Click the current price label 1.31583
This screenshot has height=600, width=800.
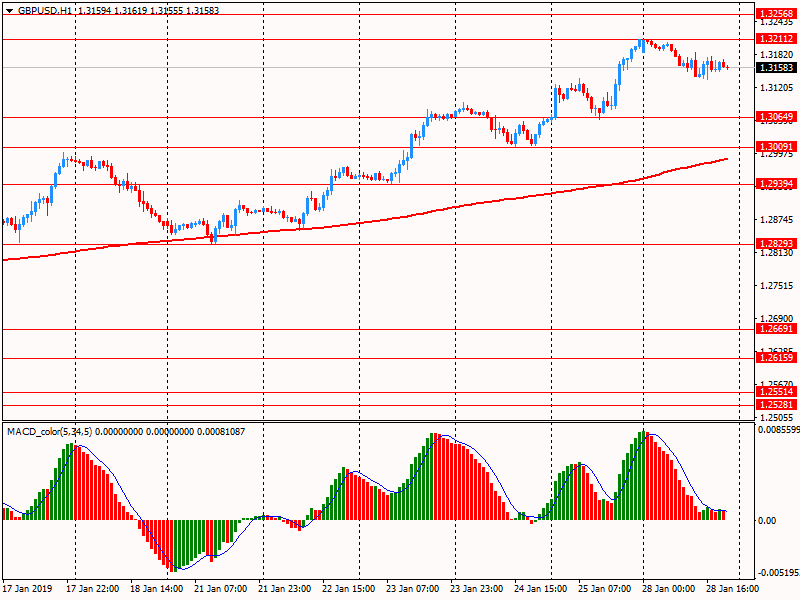776,67
